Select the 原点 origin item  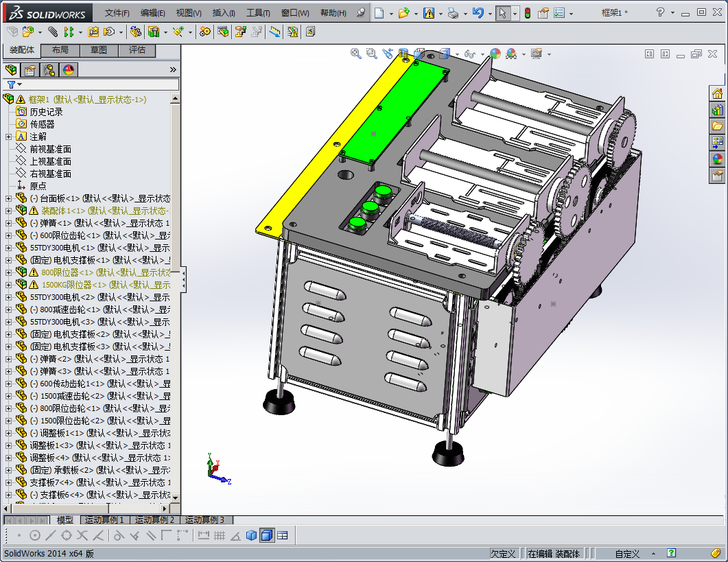tap(38, 186)
